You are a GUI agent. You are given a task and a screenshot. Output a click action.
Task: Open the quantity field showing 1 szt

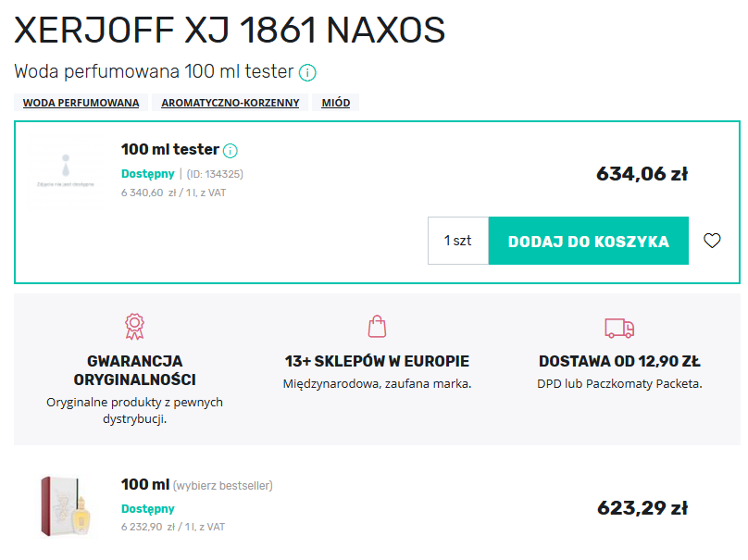coord(458,240)
